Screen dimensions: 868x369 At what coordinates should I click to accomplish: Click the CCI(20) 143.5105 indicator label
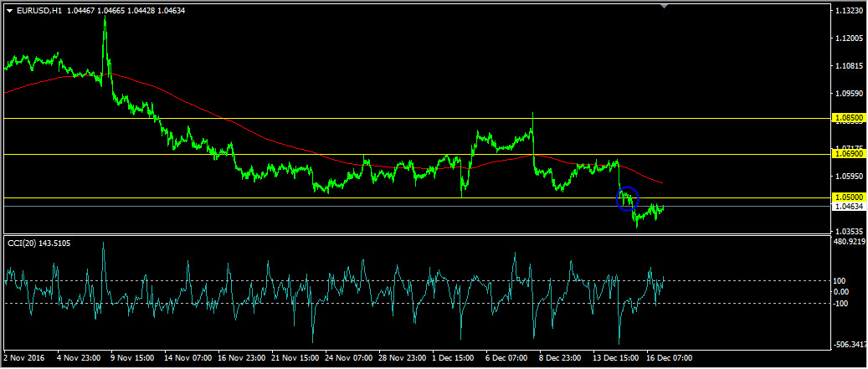[x=39, y=243]
